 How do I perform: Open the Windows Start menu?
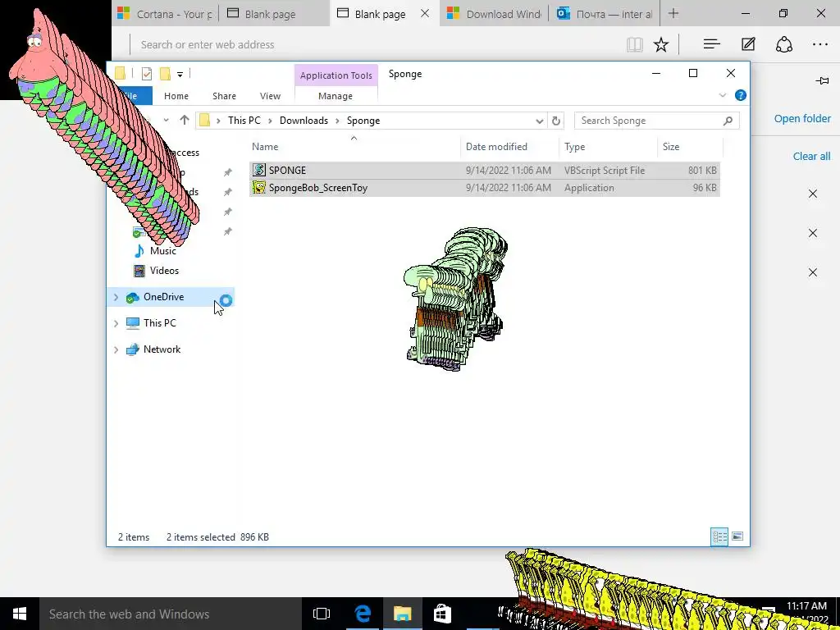pos(20,614)
